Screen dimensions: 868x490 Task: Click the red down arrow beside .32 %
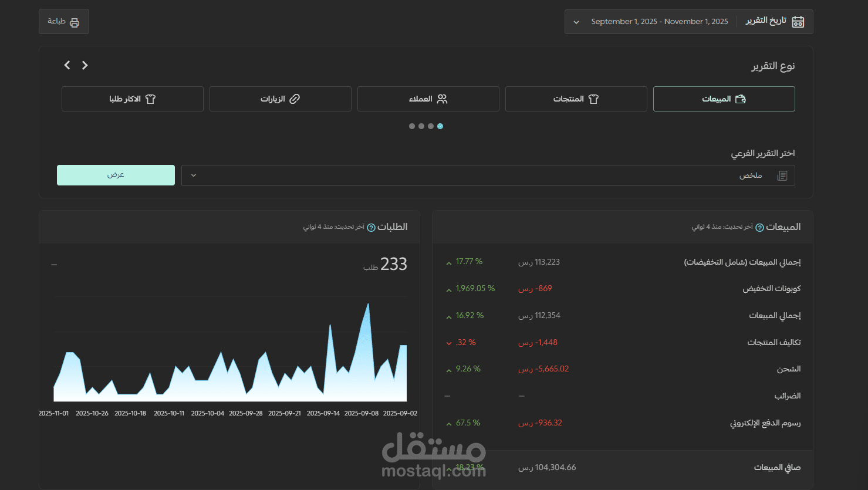point(449,343)
